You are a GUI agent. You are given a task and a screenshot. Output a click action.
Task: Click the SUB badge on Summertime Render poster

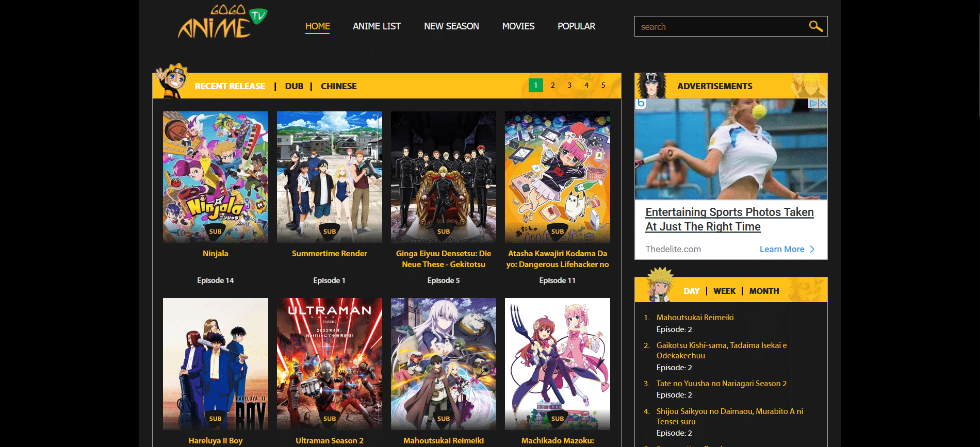pos(330,232)
